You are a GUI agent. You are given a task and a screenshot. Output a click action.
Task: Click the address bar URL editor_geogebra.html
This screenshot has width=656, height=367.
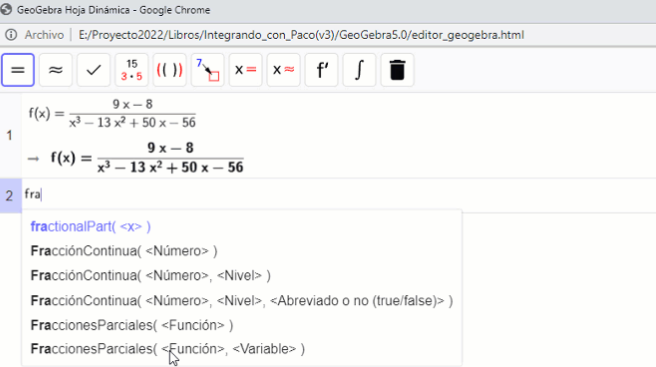[x=301, y=35]
